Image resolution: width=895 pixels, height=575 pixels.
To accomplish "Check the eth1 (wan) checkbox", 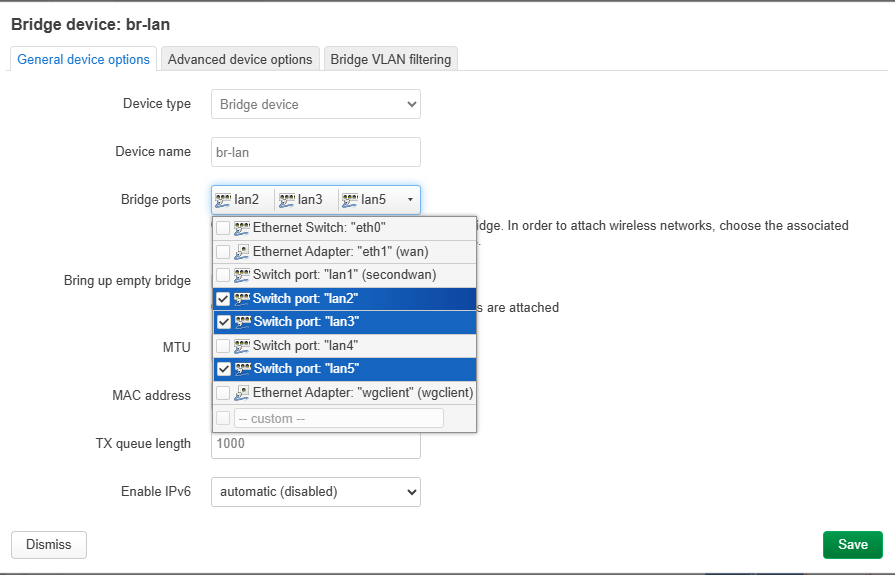I will pyautogui.click(x=223, y=252).
